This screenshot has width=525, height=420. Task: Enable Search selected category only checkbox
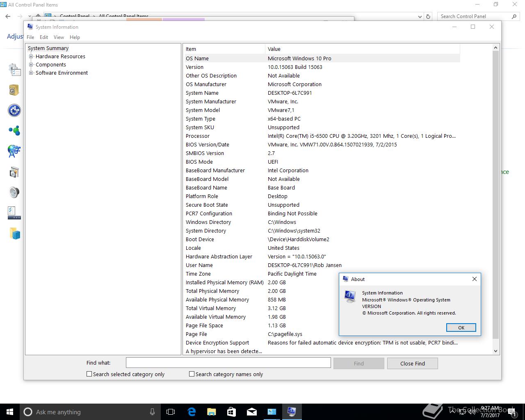pos(89,374)
